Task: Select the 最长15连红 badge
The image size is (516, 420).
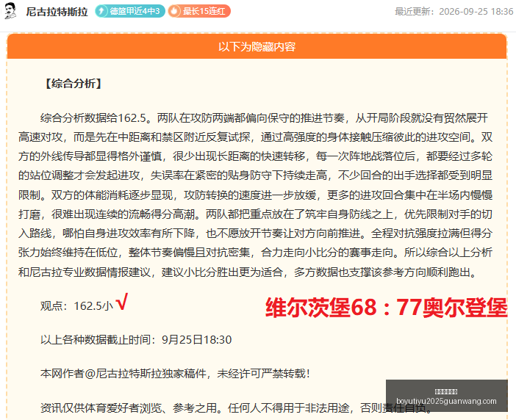Action: (199, 11)
